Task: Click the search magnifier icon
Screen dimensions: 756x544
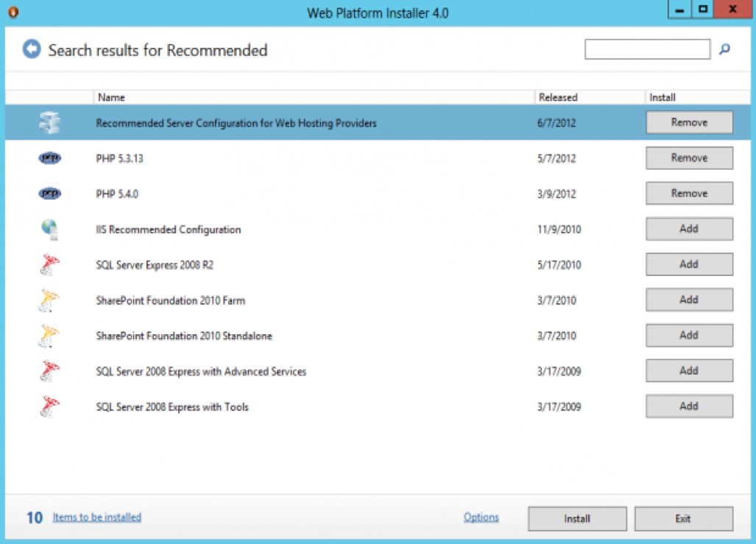Action: click(x=724, y=49)
